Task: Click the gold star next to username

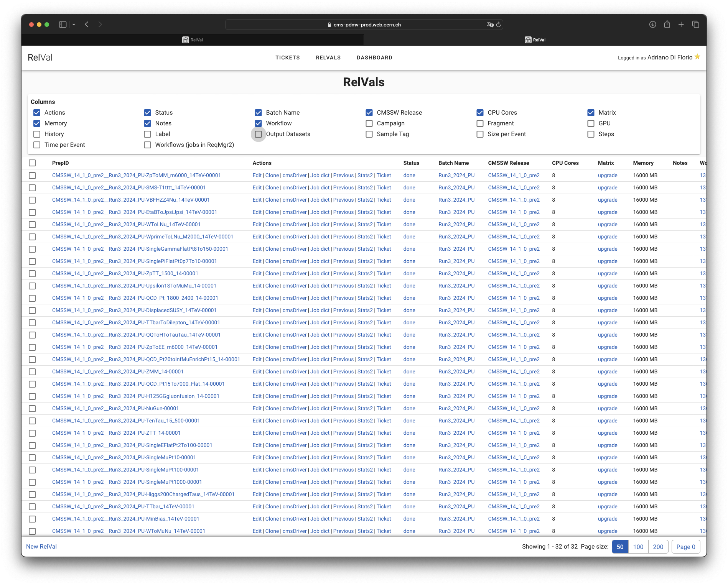Action: (697, 57)
